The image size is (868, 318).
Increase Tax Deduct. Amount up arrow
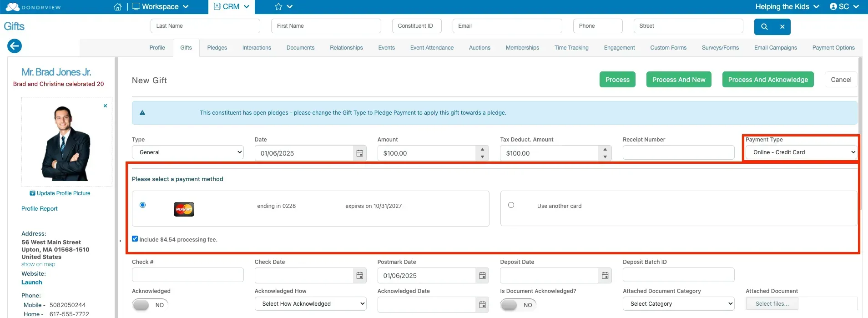[605, 150]
